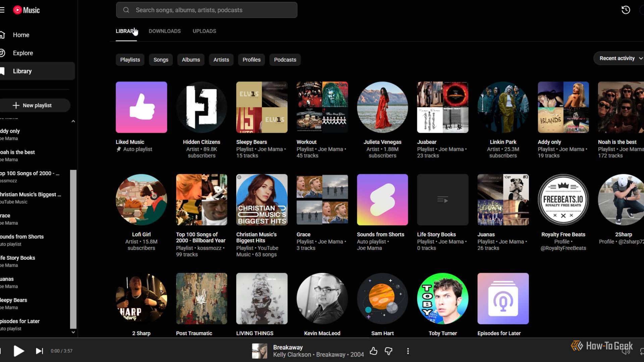Filter library by Songs chip
The width and height of the screenshot is (644, 362).
(x=161, y=60)
